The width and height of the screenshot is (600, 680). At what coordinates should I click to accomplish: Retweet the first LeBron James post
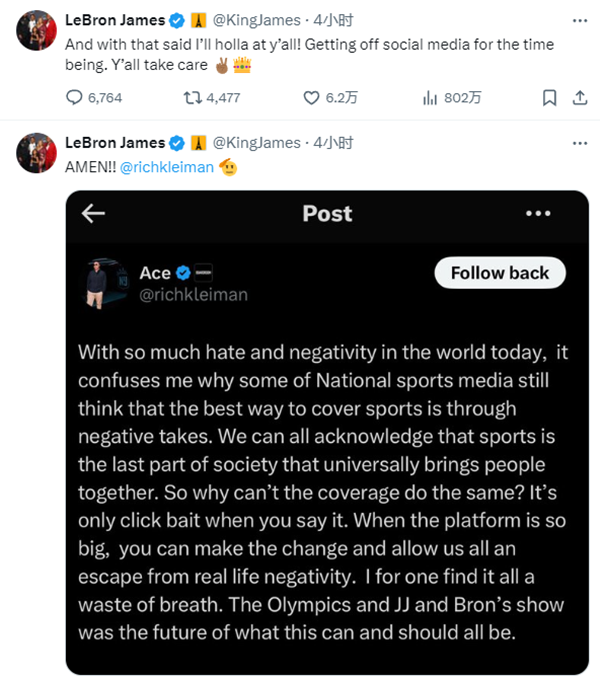192,98
